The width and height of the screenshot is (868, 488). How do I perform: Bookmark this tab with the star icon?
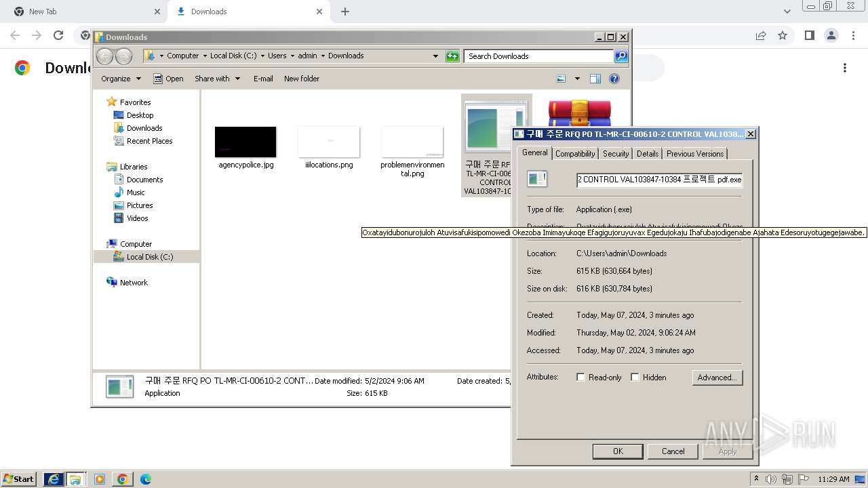click(x=783, y=35)
